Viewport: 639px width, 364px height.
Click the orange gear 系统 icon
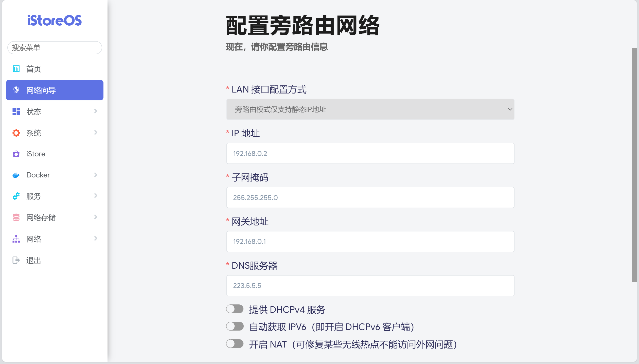click(16, 133)
